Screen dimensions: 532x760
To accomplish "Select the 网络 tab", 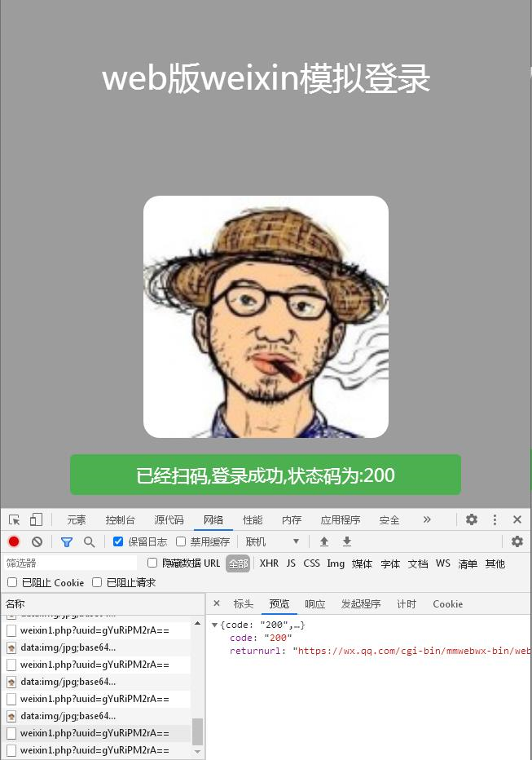I will click(213, 520).
